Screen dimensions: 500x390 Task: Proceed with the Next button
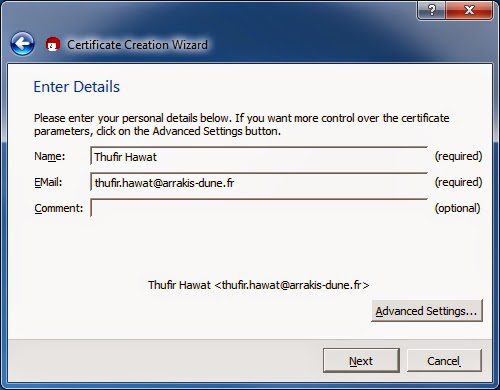[361, 361]
